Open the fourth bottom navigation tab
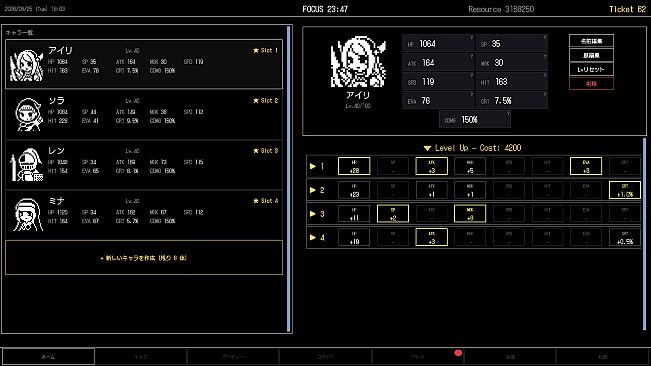Viewport: 651px width, 366px height. (x=325, y=357)
